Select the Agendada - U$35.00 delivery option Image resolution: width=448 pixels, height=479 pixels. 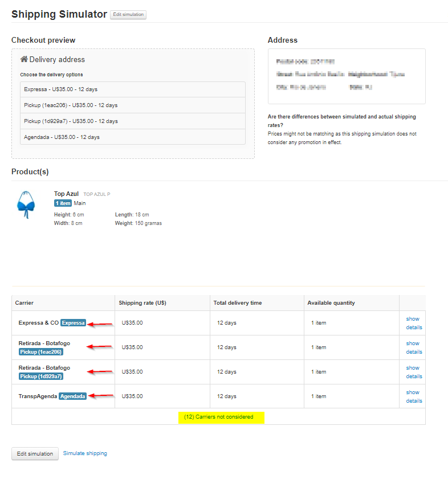tap(133, 137)
